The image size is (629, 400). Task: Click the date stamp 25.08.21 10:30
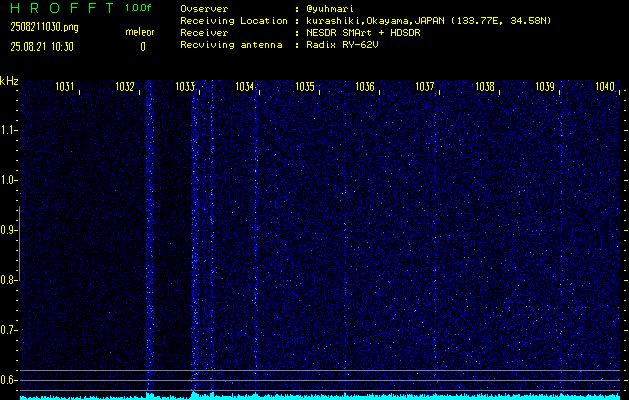[x=42, y=47]
